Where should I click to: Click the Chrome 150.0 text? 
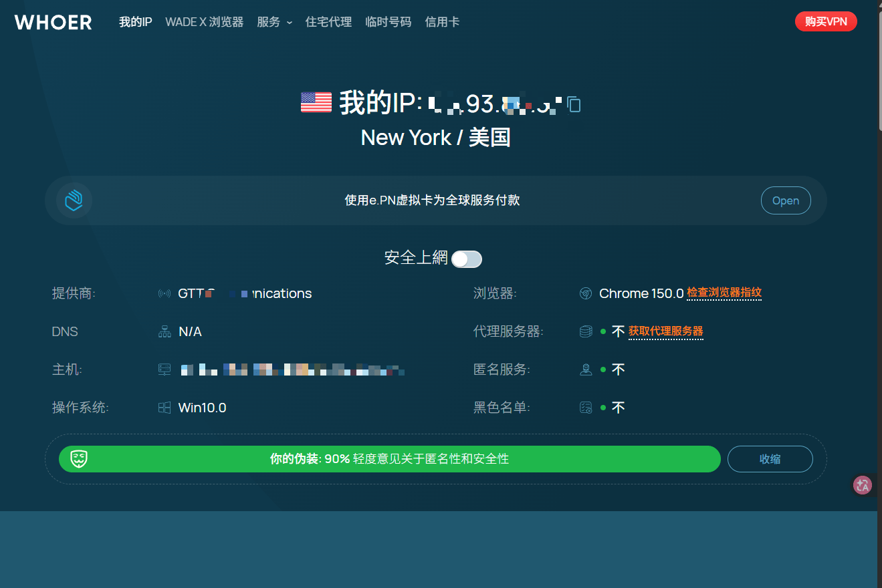tap(641, 293)
